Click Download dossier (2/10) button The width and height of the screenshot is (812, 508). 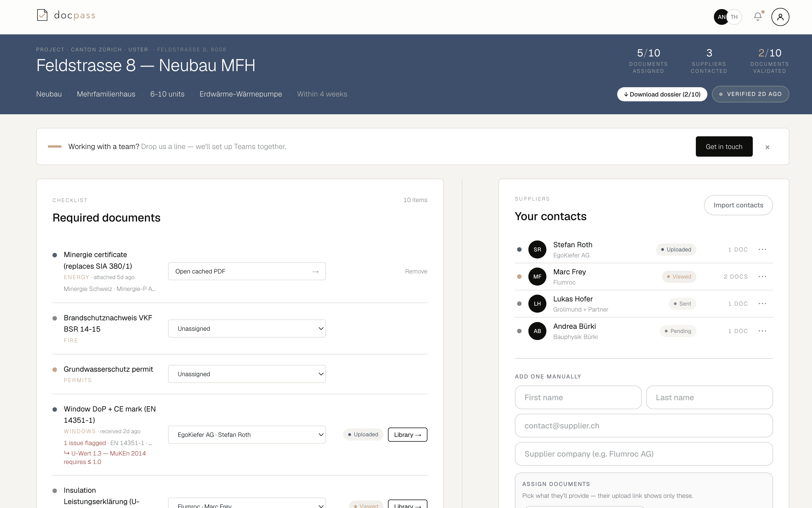tap(662, 95)
